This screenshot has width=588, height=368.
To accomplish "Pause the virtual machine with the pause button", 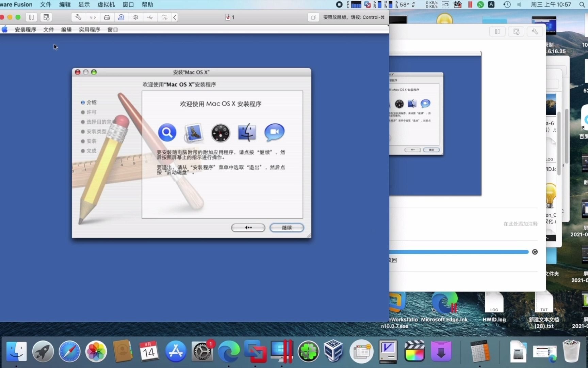I will tap(31, 17).
